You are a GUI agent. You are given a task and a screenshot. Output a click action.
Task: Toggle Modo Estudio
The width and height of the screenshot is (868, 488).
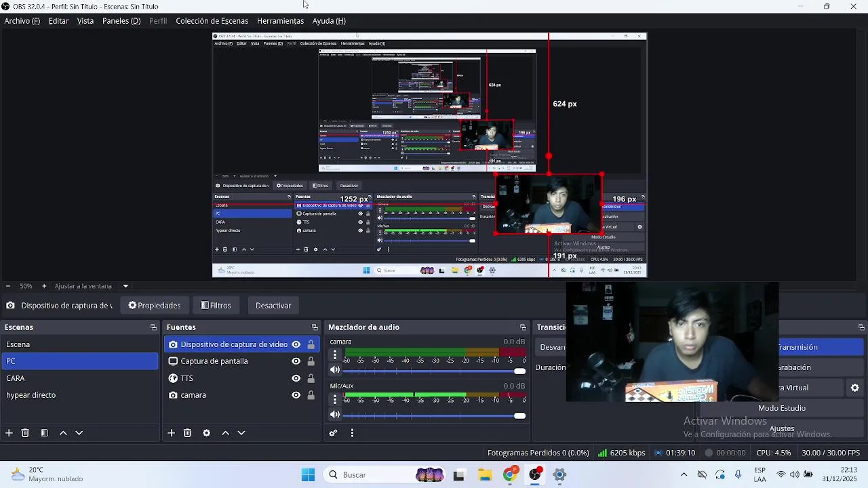tap(782, 408)
